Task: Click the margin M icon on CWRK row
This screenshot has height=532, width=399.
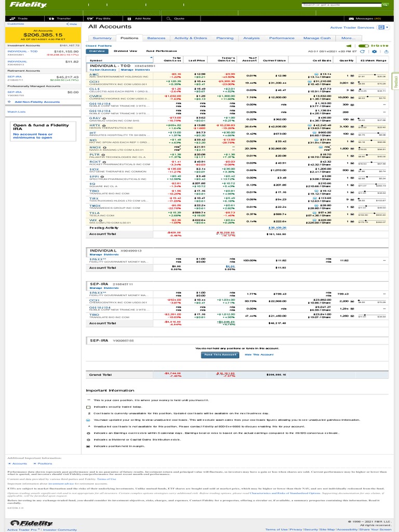Action: pos(352,97)
